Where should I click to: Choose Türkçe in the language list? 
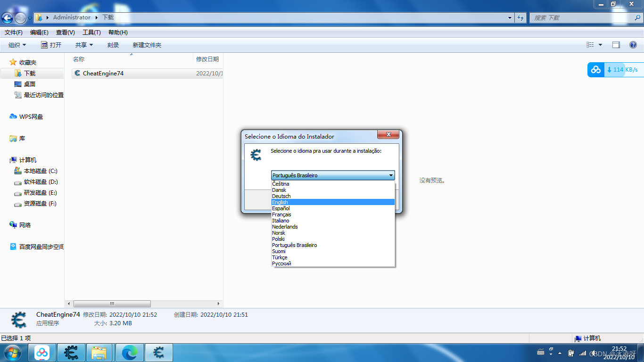(x=333, y=257)
